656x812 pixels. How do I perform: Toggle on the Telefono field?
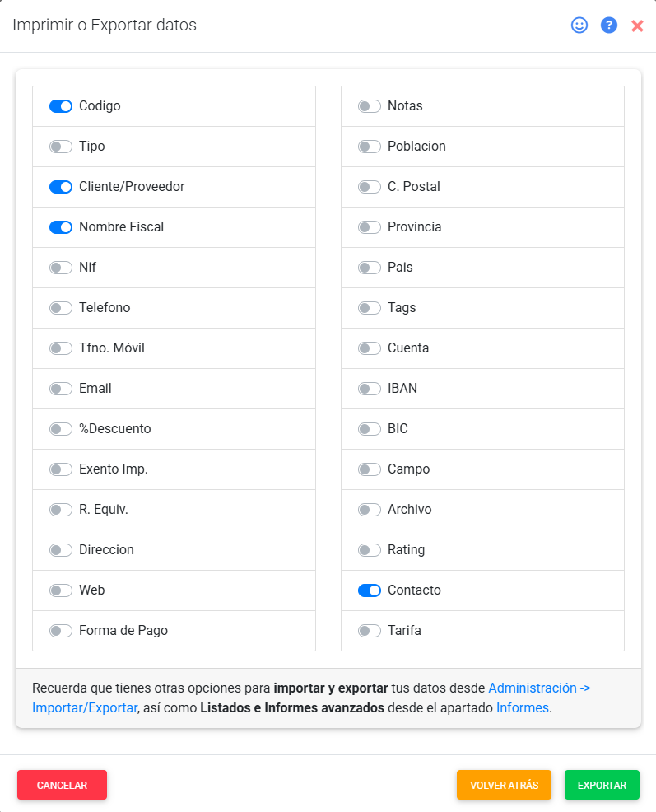(61, 308)
